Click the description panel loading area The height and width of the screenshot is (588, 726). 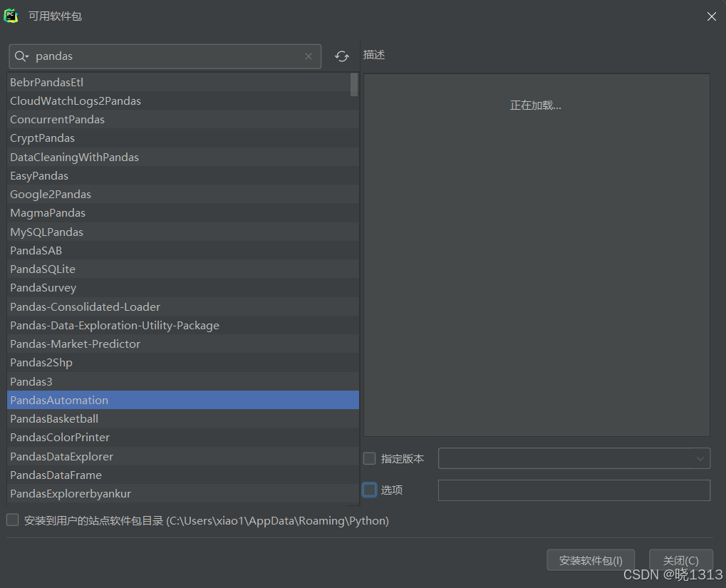(x=536, y=255)
